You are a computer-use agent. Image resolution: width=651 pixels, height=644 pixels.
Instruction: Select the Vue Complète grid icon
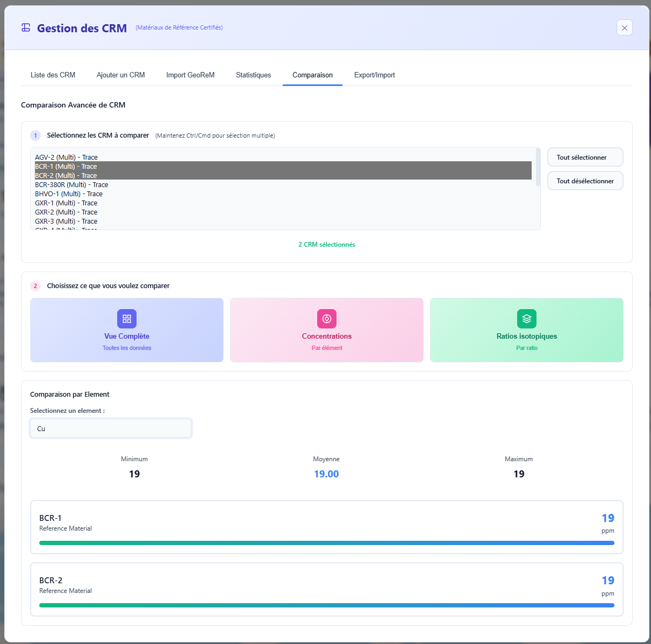126,318
